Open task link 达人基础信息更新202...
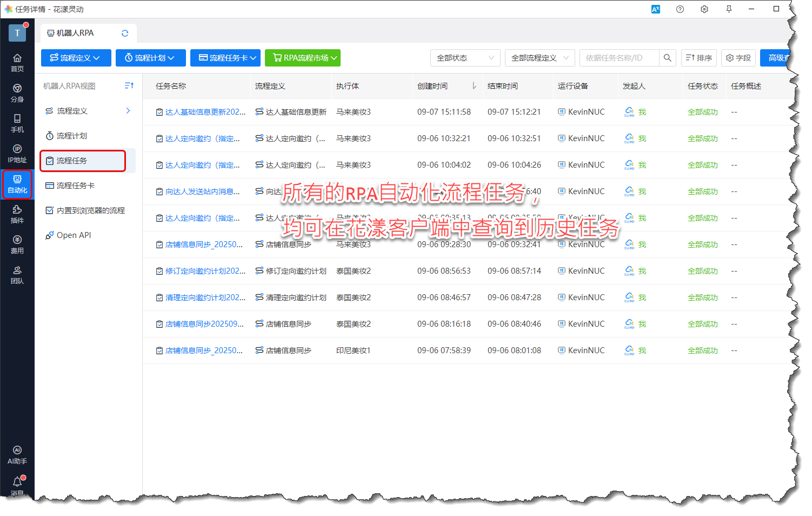812x516 pixels. (205, 112)
